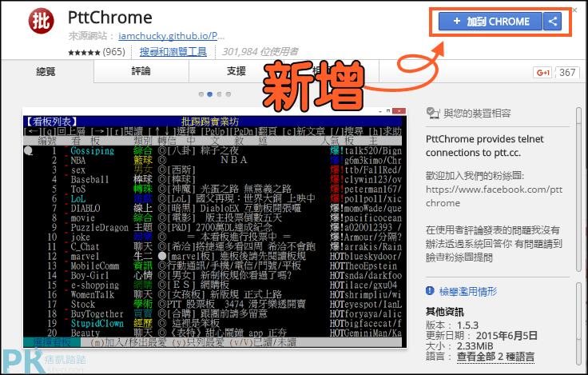Click the 與您的裝置相容 text
Screen dimensions: 588x375
[478, 114]
